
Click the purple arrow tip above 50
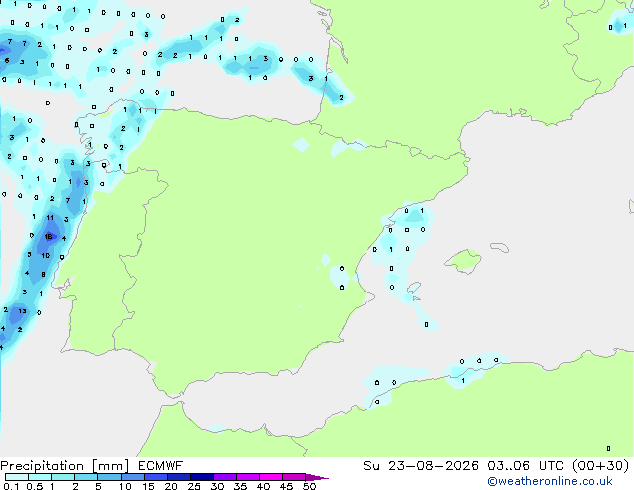317,477
